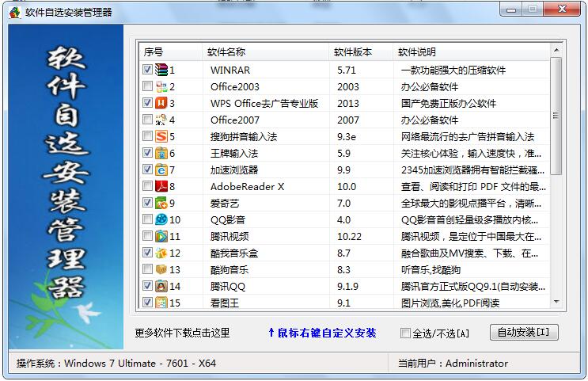Uncheck the 爱奇艺 checkbox
588x381 pixels.
[147, 202]
